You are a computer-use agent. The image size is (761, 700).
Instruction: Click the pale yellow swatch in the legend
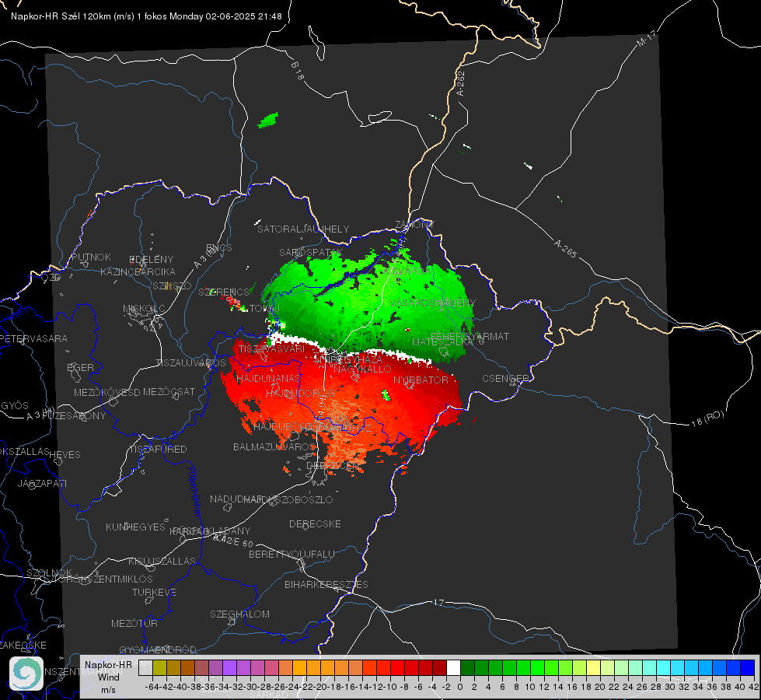coord(593,667)
